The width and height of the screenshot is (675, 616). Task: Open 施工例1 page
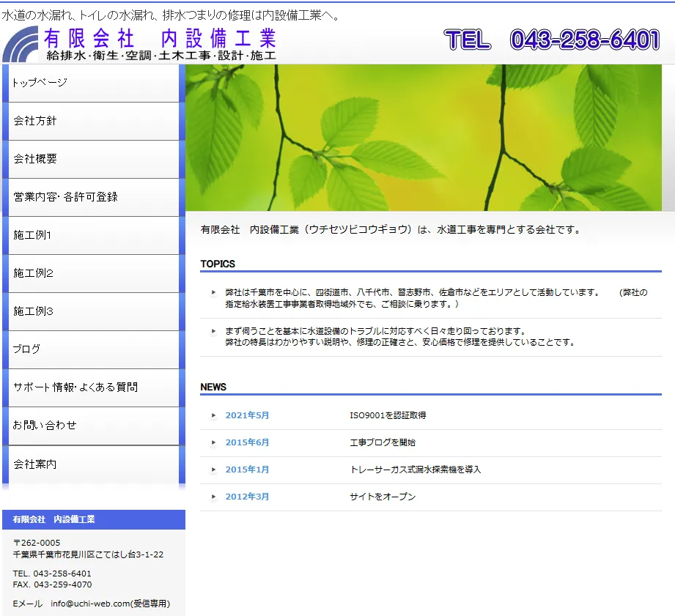coord(93,235)
